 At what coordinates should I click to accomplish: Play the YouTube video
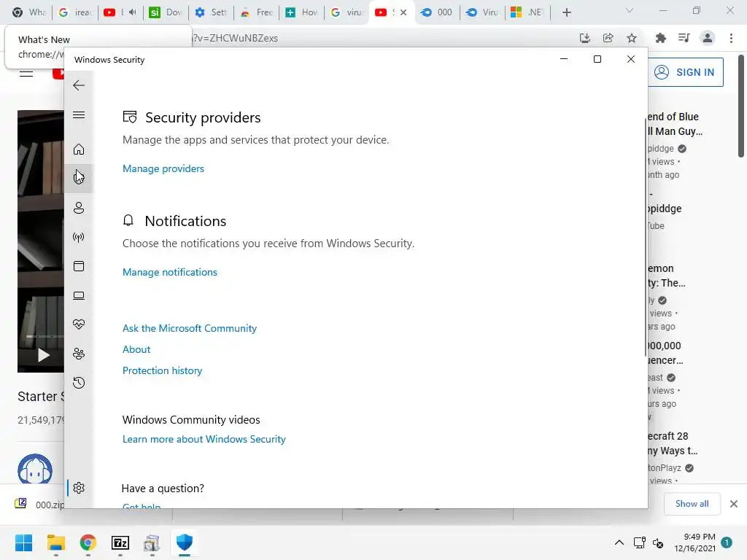43,355
